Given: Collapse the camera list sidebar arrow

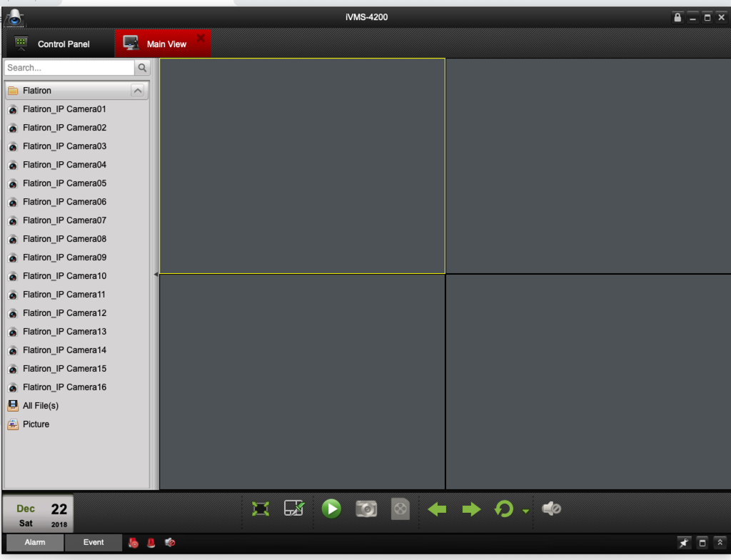Looking at the screenshot, I should [x=156, y=275].
